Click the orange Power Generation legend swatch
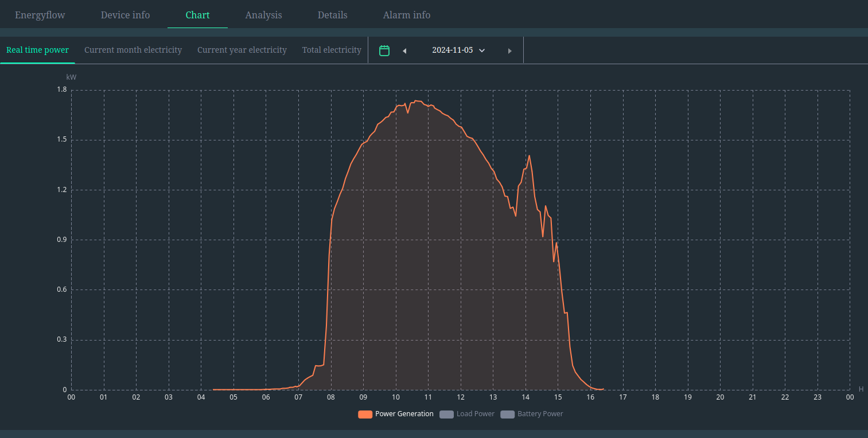Viewport: 868px width, 438px height. pos(365,414)
